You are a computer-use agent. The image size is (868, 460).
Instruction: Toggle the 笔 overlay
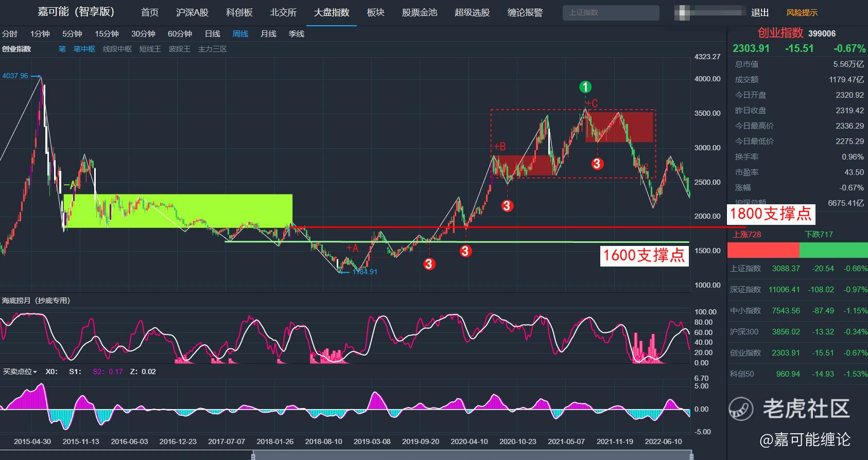(62, 49)
